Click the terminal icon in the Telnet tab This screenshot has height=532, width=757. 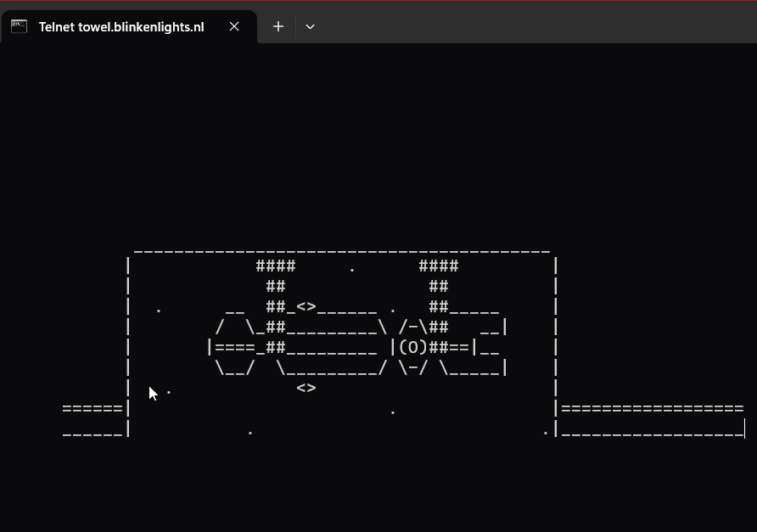[x=19, y=26]
